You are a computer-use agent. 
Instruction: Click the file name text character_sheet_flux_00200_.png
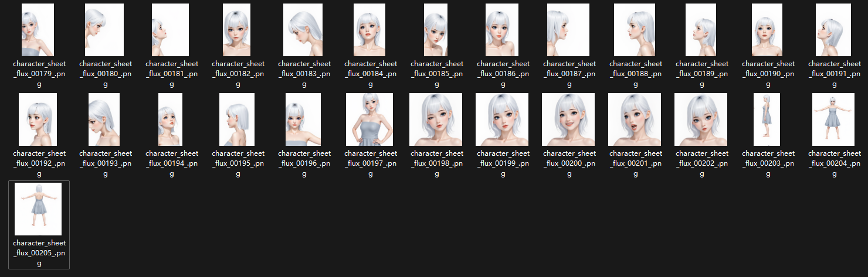[x=569, y=163]
